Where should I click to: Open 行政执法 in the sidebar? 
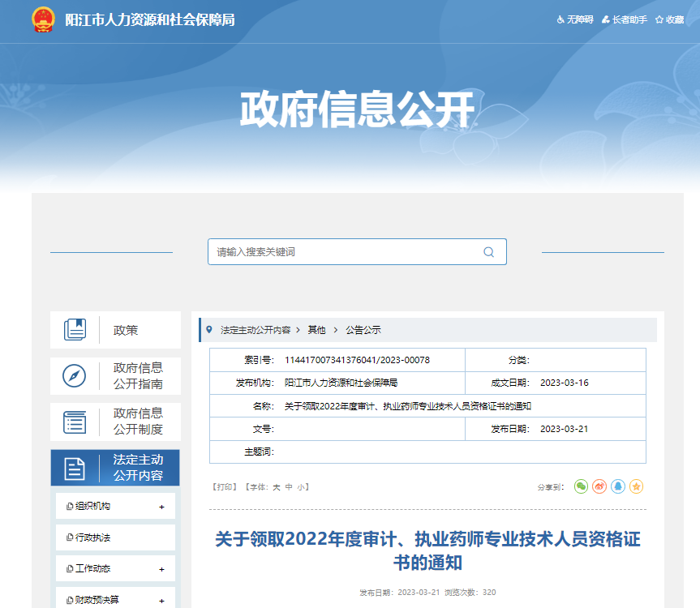point(93,537)
